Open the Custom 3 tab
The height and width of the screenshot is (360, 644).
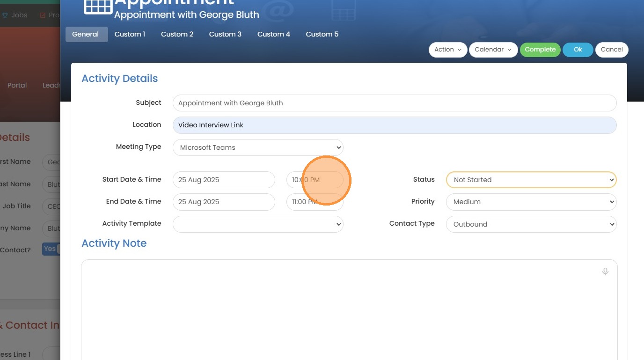coord(225,34)
